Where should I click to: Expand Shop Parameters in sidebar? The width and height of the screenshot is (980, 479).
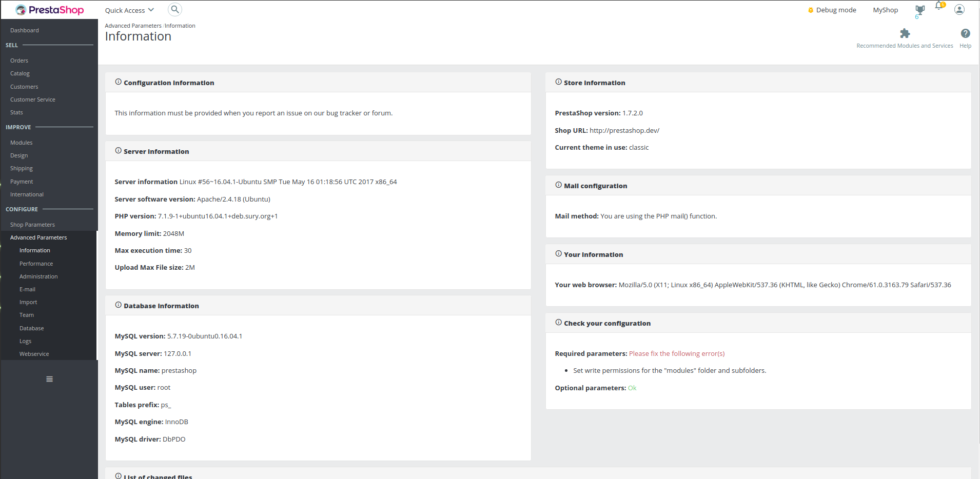point(32,225)
